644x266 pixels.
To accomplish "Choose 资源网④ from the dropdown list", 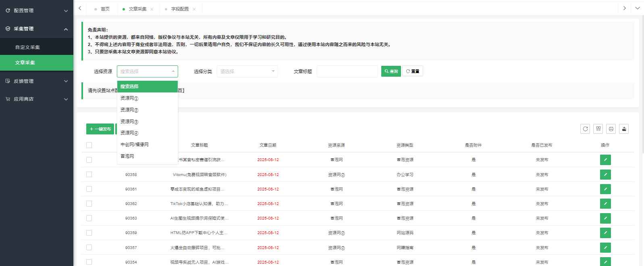I will 147,133.
